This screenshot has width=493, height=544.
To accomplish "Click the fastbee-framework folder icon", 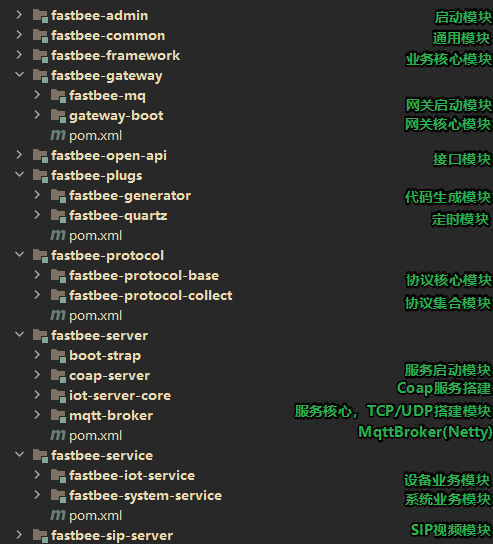I will pos(40,56).
